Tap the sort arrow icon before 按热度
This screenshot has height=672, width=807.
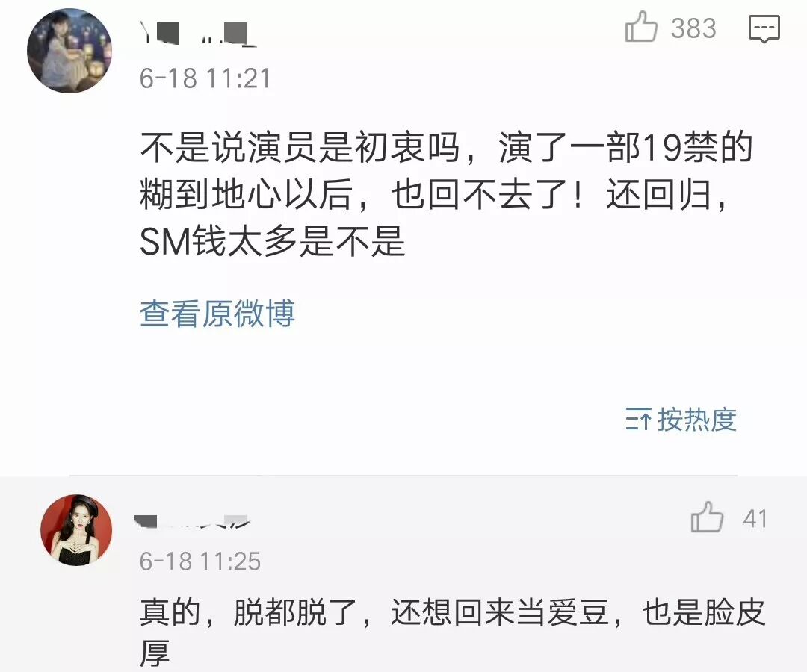[x=639, y=419]
